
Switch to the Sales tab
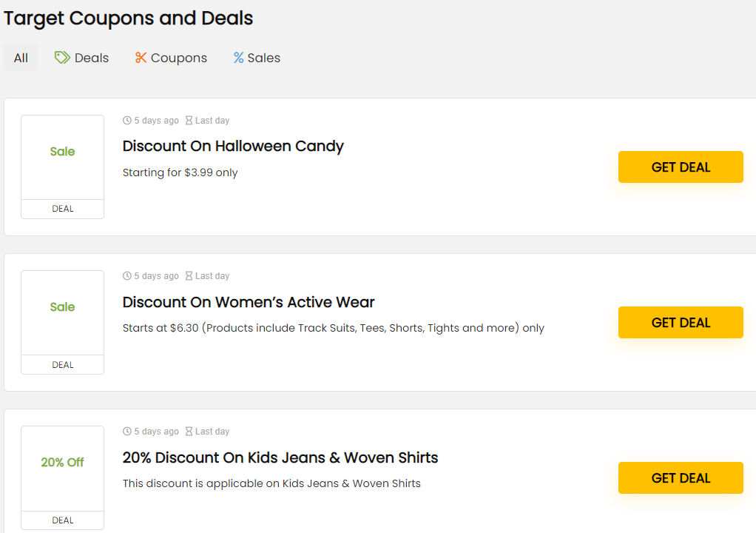point(257,58)
